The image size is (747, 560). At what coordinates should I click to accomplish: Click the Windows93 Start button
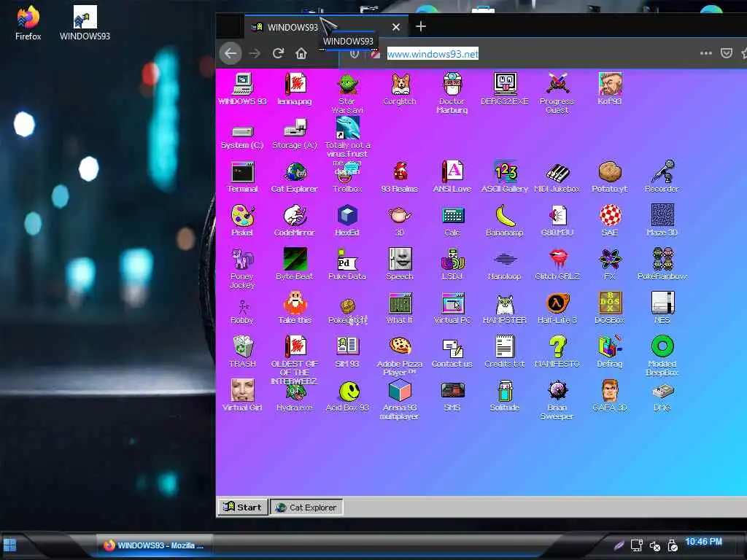[x=243, y=507]
